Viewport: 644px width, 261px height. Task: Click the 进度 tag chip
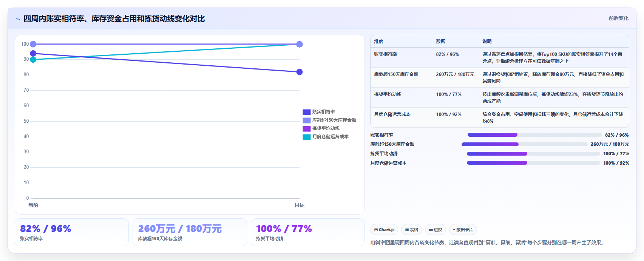tap(436, 230)
